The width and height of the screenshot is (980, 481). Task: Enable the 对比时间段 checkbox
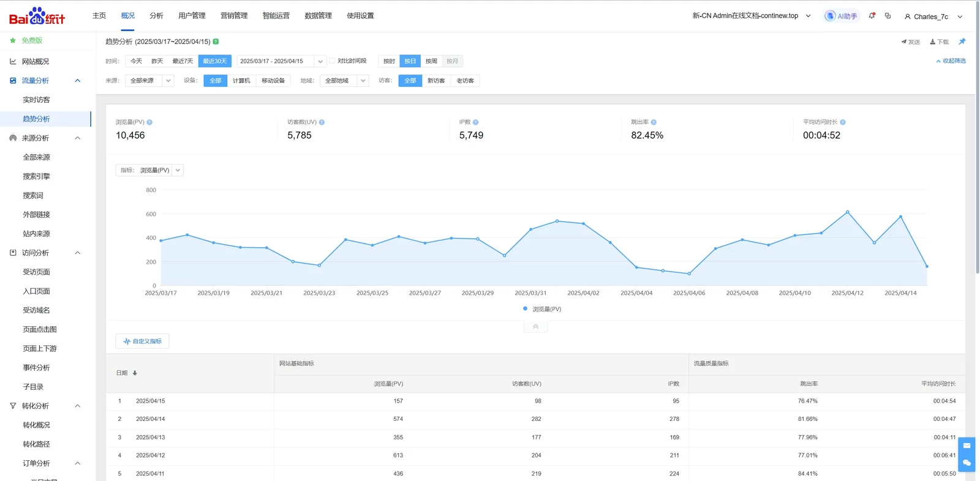pos(332,61)
